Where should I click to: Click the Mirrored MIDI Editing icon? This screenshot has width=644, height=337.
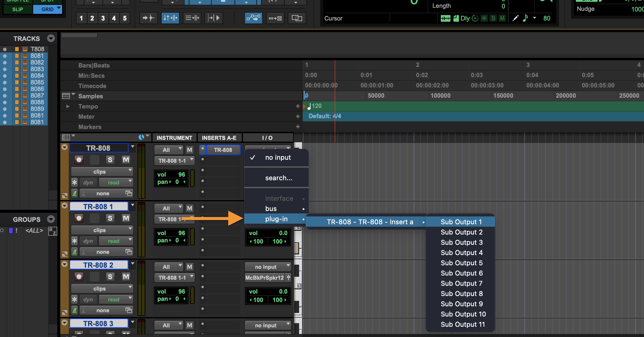(275, 18)
